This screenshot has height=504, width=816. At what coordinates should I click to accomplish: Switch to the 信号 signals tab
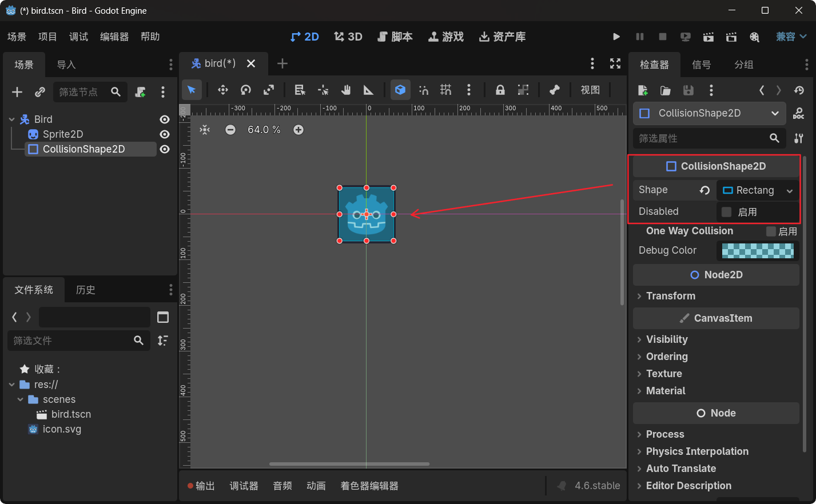tap(702, 65)
